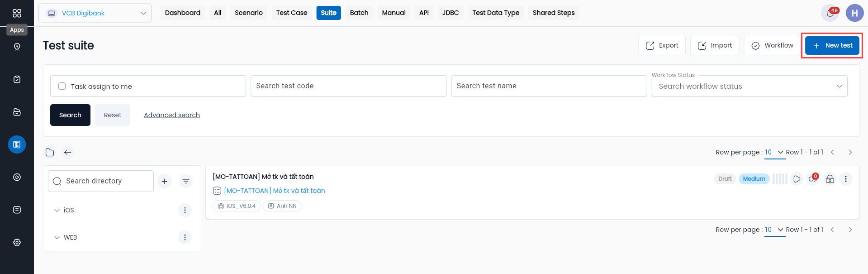Focus the Search directory field

click(x=101, y=181)
